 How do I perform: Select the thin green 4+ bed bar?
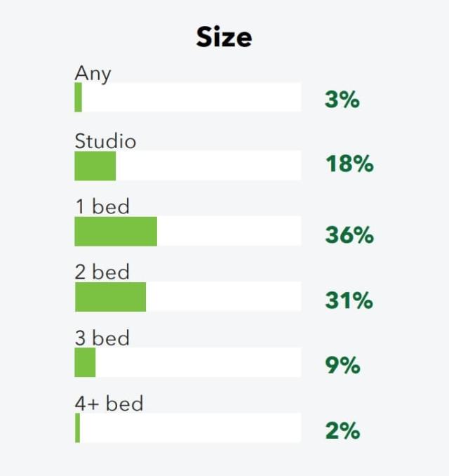[x=77, y=428]
